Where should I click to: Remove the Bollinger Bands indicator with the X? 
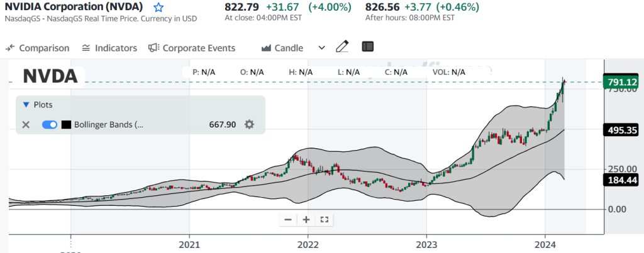26,125
